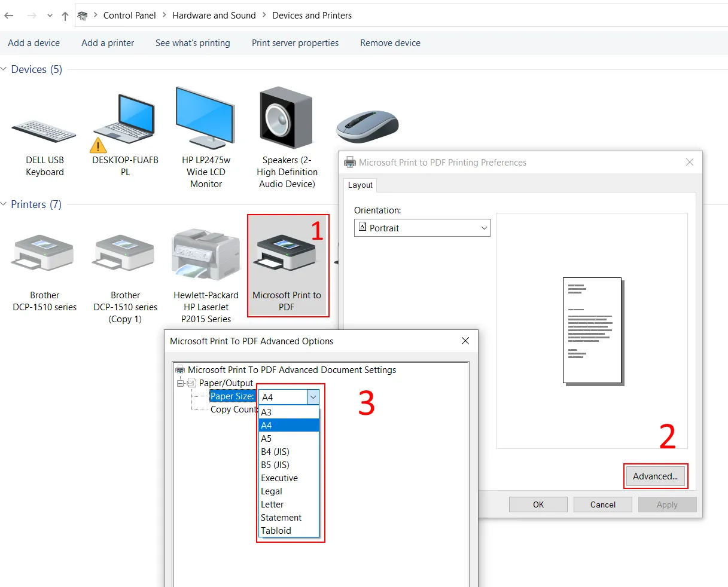728x587 pixels.
Task: Choose Legal paper size
Action: click(289, 491)
